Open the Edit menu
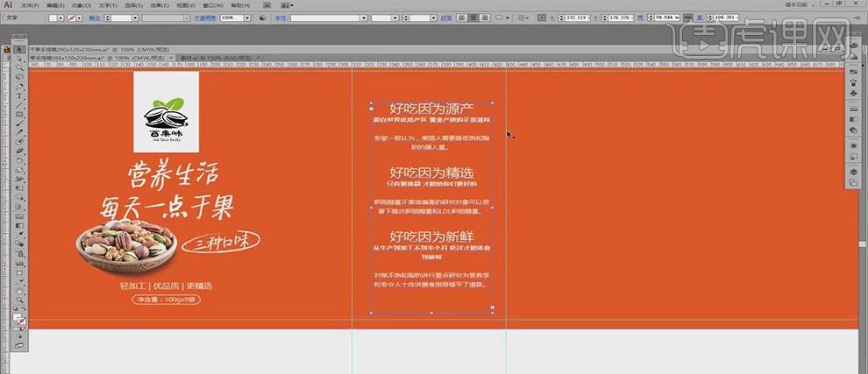Screen dimensions: 868x374 tap(55, 5)
